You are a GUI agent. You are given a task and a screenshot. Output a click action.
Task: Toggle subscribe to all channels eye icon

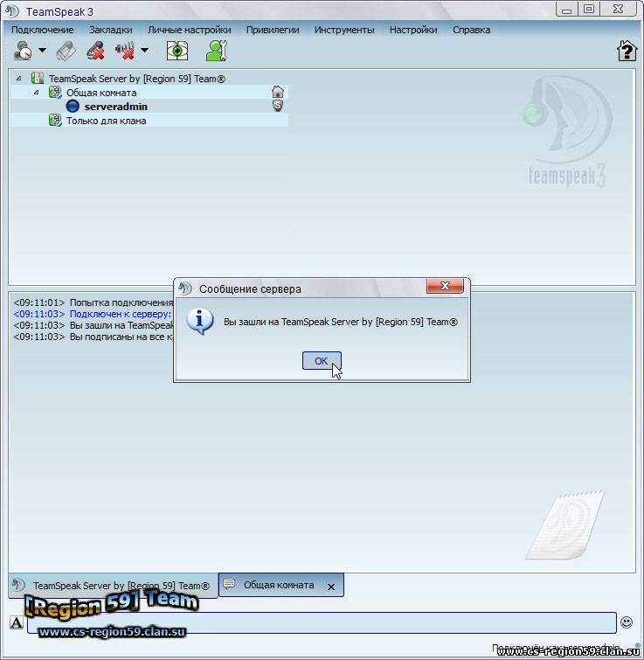177,51
